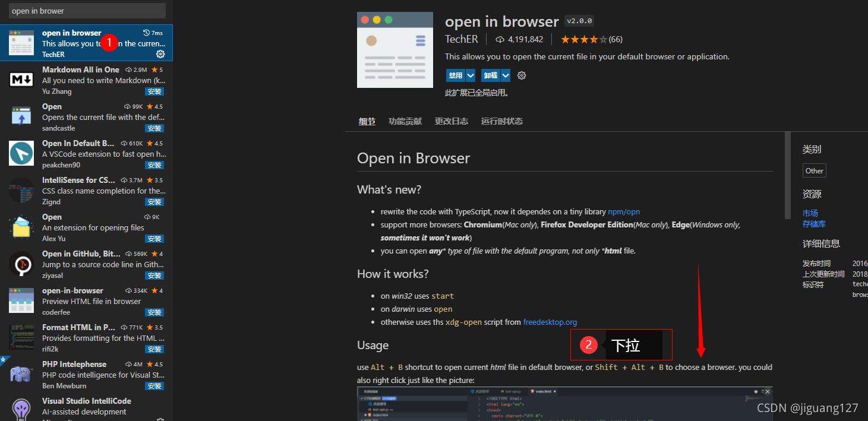This screenshot has width=868, height=421.
Task: Install Markdown All in One extension
Action: [154, 91]
